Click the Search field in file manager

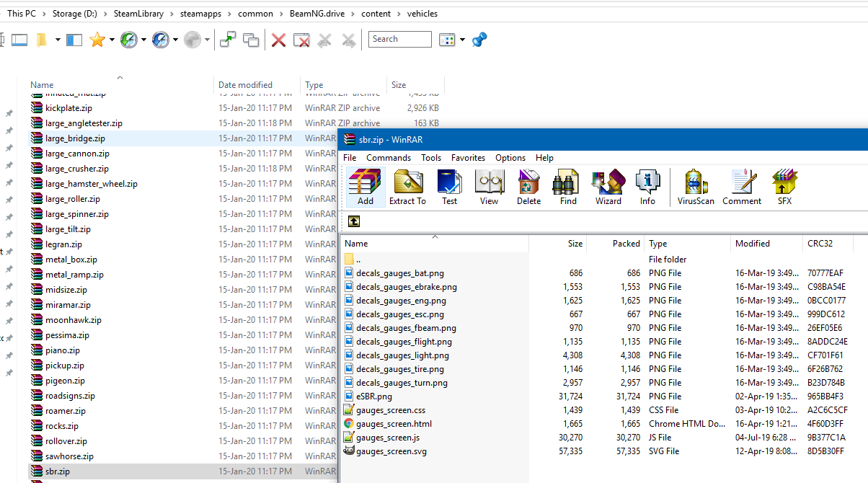[x=400, y=39]
